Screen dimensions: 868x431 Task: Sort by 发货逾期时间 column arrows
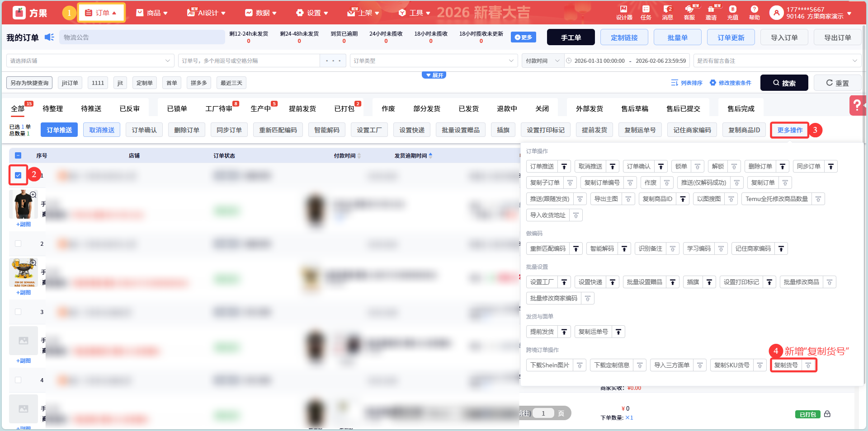(430, 155)
